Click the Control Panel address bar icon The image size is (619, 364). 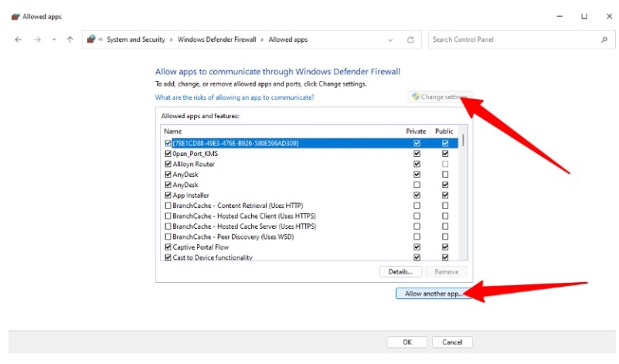[x=91, y=39]
